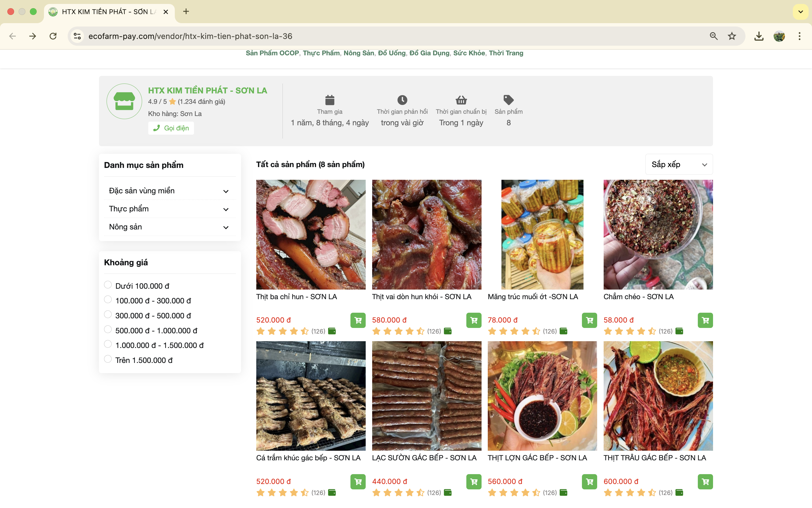Close the HTX KIM TIẾN PHÁT tab
Viewport: 812px width, 508px height.
tap(166, 12)
